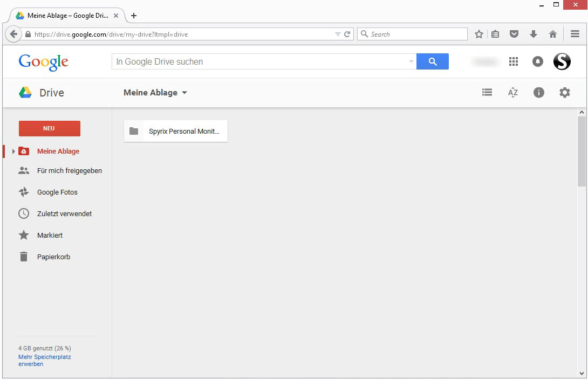588x380 pixels.
Task: Open the Meine Ablage header dropdown
Action: point(155,93)
